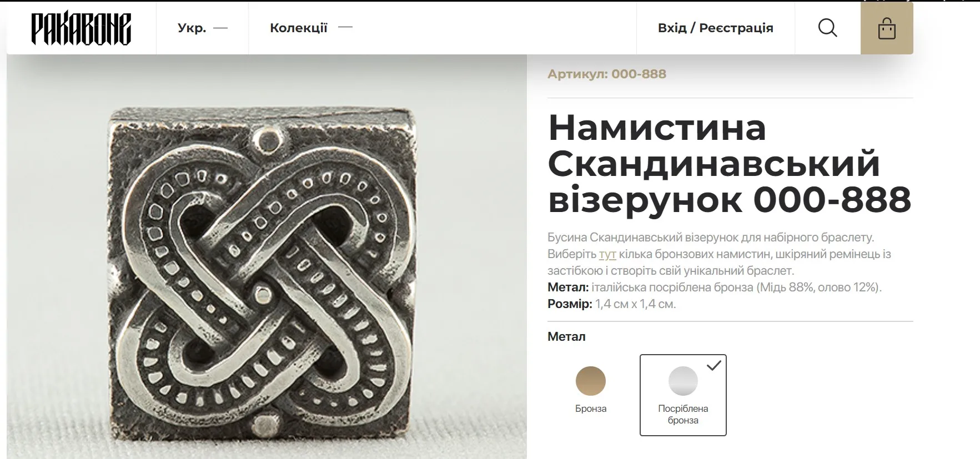
Task: Click the Метал section heading
Action: 566,336
